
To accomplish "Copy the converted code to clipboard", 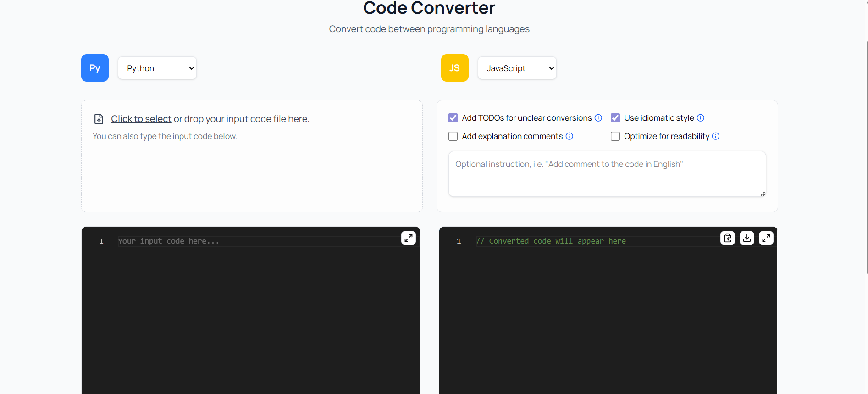I will click(727, 238).
